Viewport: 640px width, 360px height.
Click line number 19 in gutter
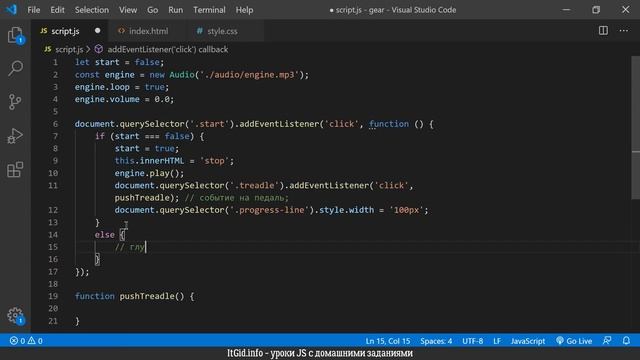[x=53, y=296]
